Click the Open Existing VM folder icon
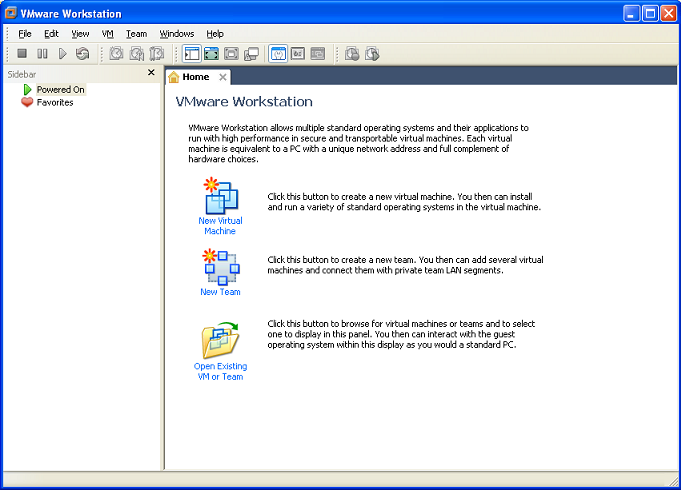 220,340
